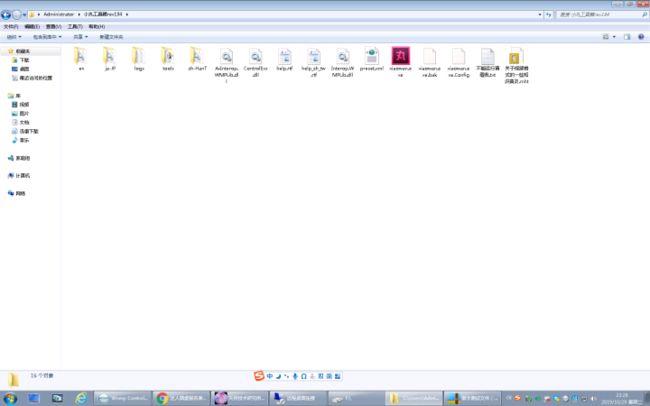Select the help_zh_tw.rtf file
Image resolution: width=650 pixels, height=406 pixels.
314,63
